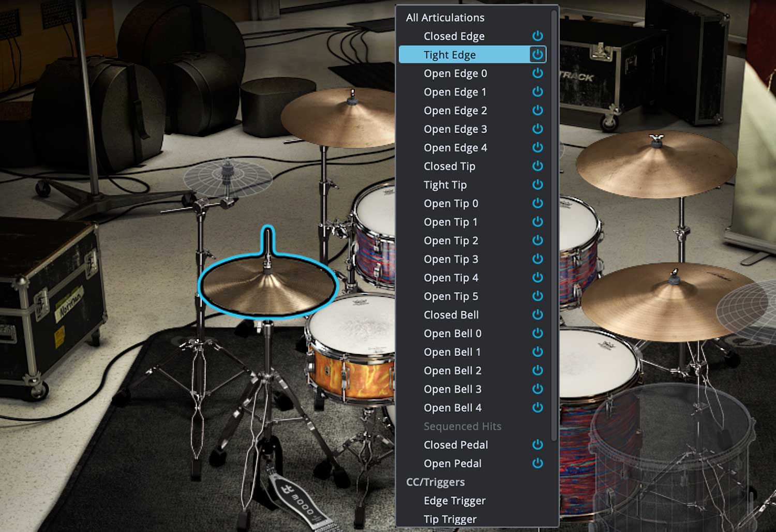
Task: Click the Closed Tip power icon
Action: [538, 166]
